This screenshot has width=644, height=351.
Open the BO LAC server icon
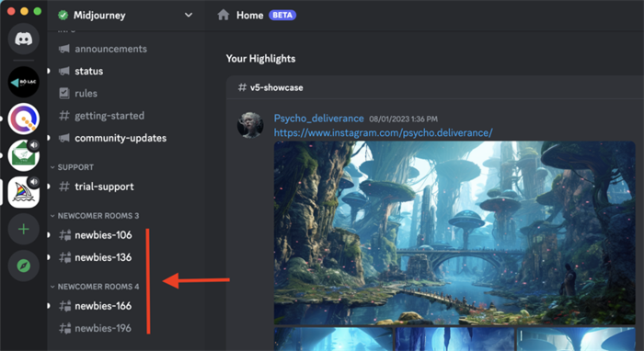pyautogui.click(x=24, y=82)
